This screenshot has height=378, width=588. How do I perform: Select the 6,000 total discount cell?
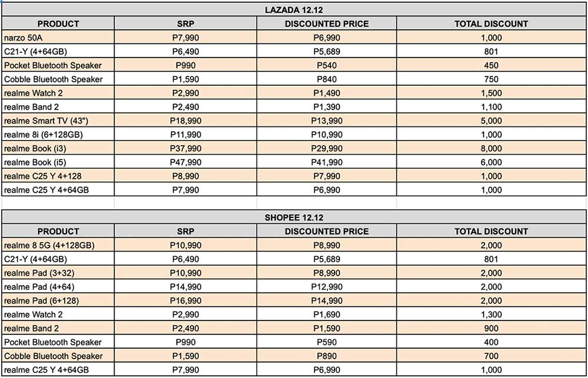coord(491,162)
